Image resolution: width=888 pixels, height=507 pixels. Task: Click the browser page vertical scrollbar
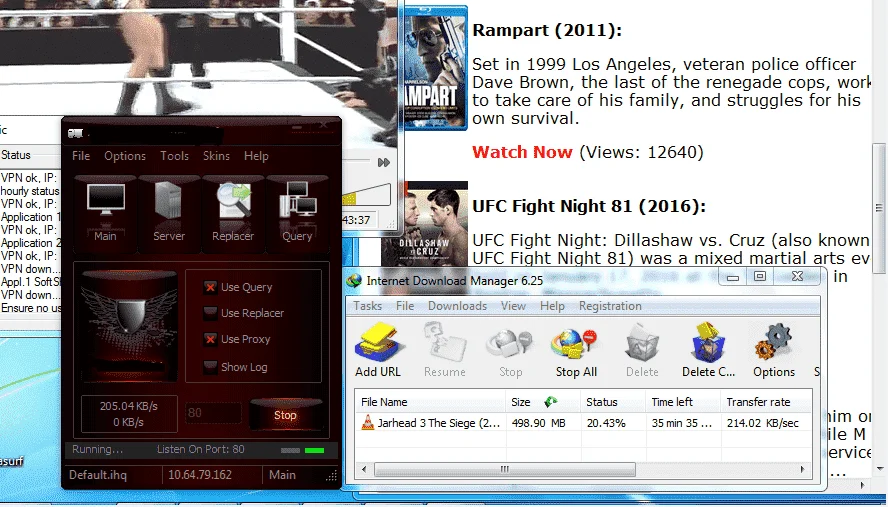click(x=879, y=207)
